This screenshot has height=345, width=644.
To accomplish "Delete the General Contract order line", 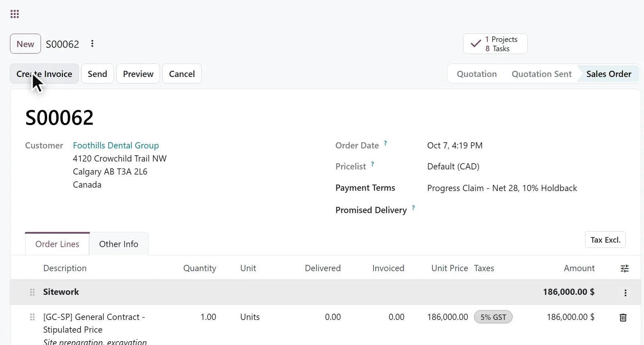I will [x=623, y=318].
